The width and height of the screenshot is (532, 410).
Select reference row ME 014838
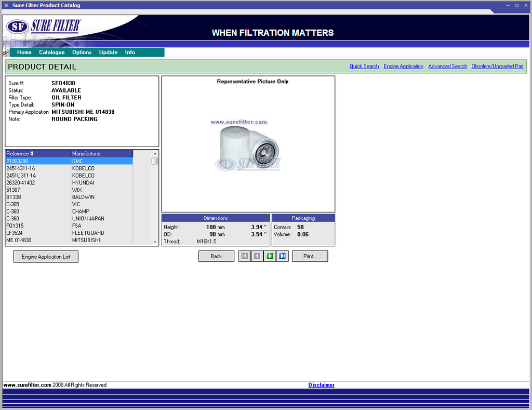(69, 240)
